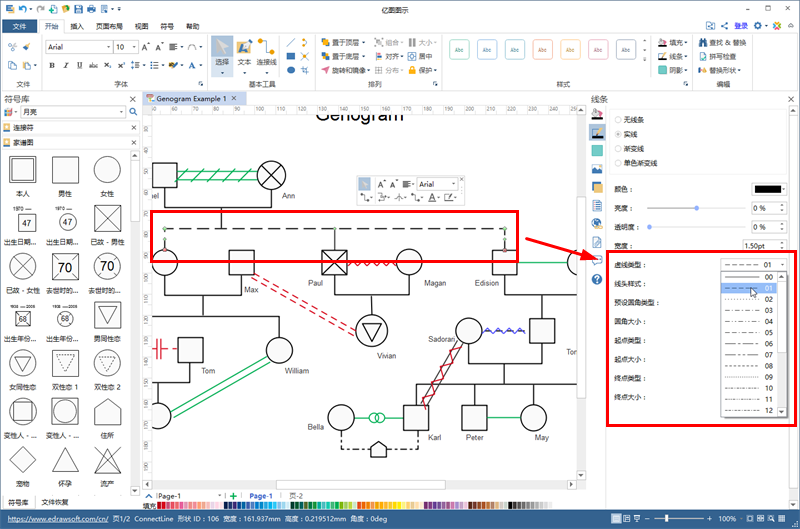Select the rectangle shape drawing tool
This screenshot has height=529, width=800.
291,56
